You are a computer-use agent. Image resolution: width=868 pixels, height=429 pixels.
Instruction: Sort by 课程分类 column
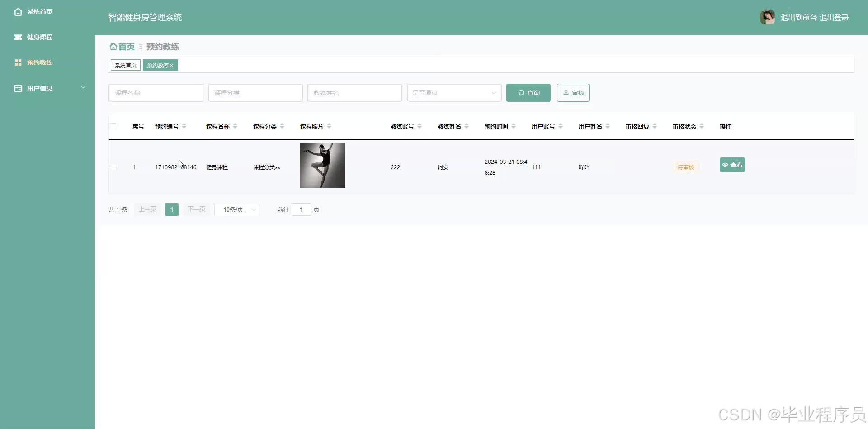coord(282,126)
